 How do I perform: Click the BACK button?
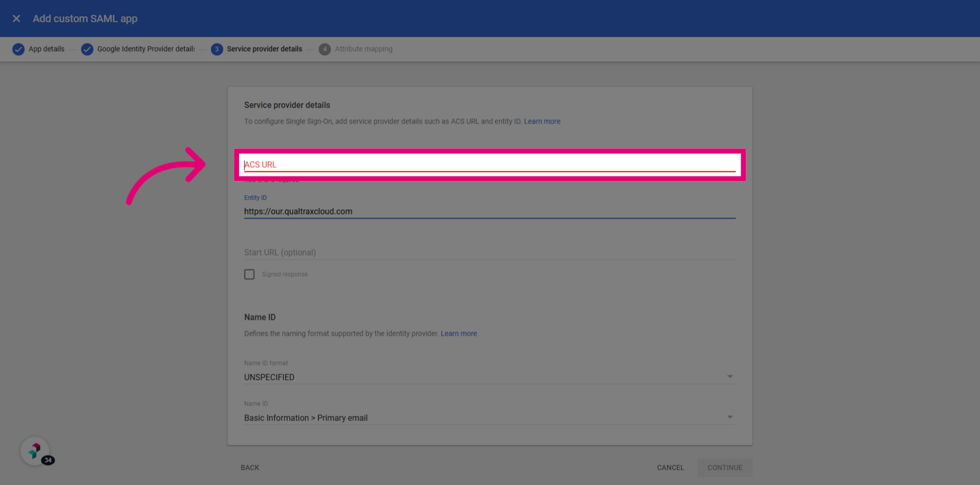(x=250, y=468)
